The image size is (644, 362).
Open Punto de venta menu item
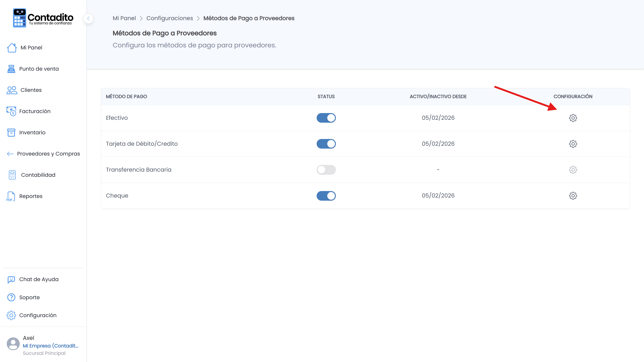point(39,69)
